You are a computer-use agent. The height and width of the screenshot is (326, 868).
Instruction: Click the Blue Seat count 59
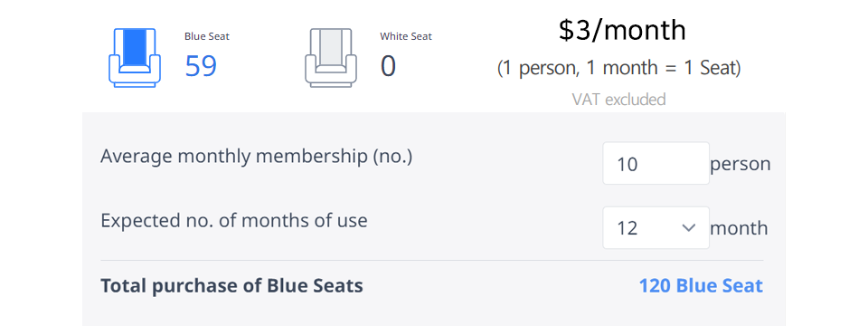[x=201, y=66]
